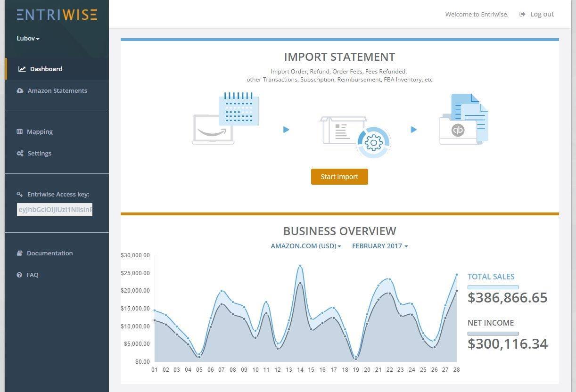Click the net income data point for day 22
Screen dimensions: 576x392
click(x=389, y=293)
